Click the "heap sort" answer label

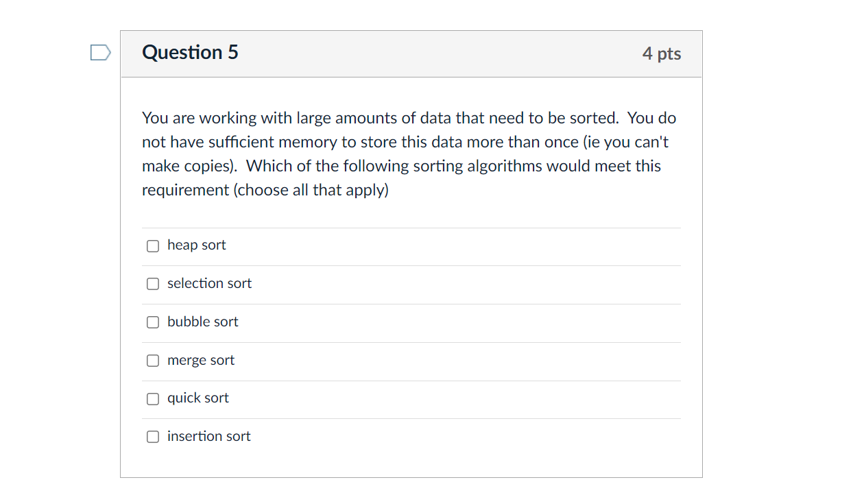click(196, 245)
